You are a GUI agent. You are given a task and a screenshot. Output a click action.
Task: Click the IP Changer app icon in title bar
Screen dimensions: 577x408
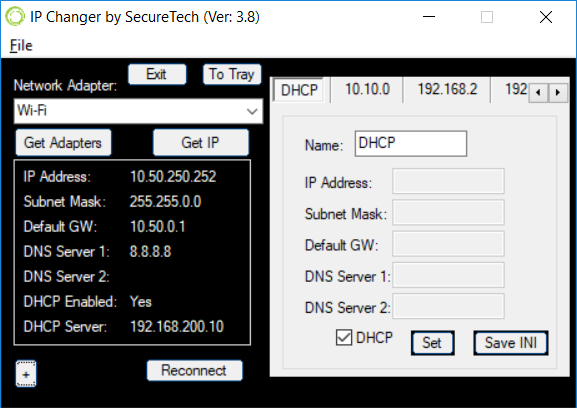tap(15, 17)
